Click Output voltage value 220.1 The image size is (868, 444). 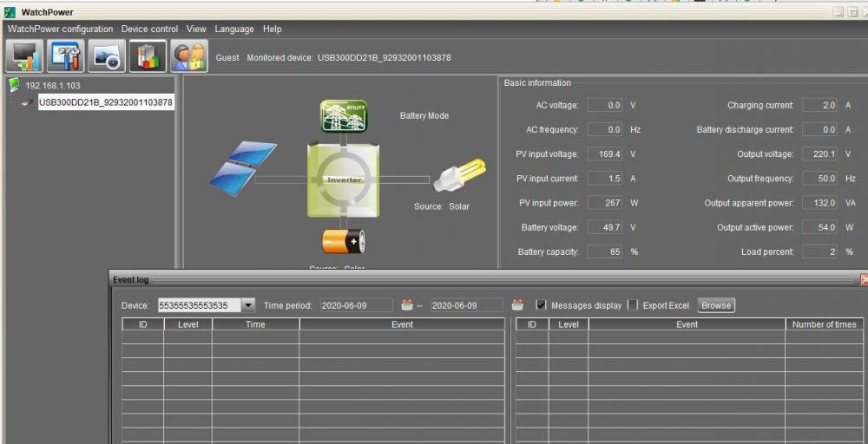coord(820,153)
